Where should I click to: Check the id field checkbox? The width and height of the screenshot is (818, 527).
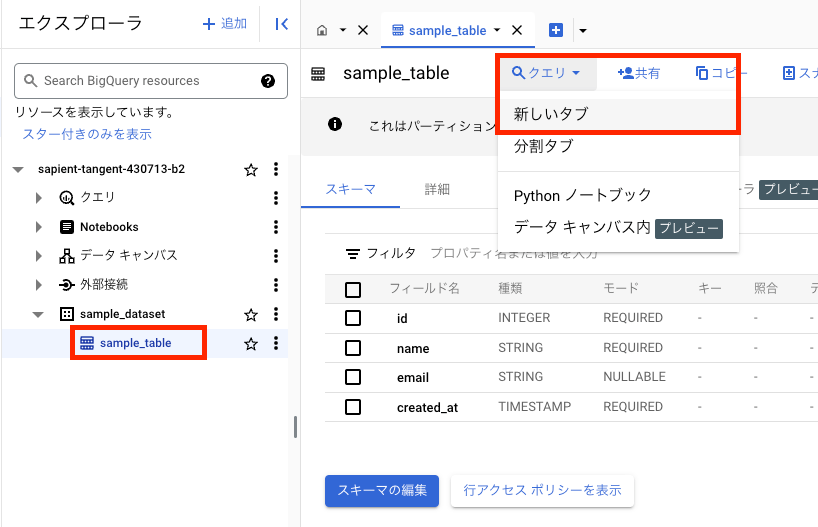coord(353,318)
